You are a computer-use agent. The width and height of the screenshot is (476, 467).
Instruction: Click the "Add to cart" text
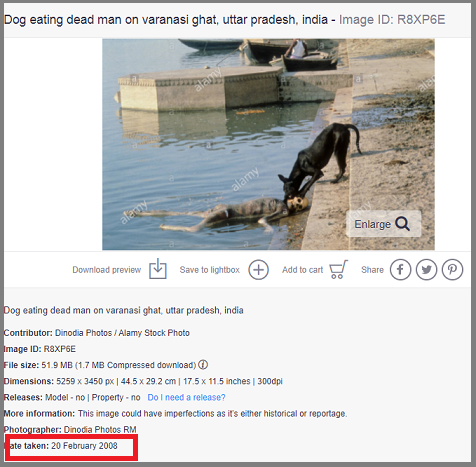(x=302, y=270)
